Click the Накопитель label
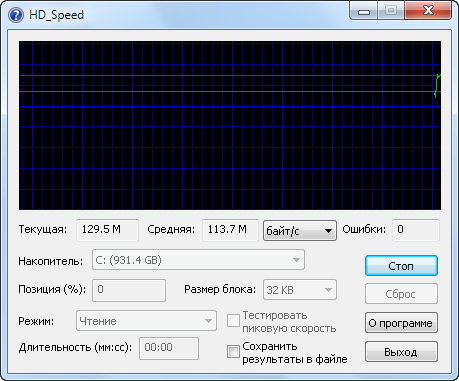The image size is (459, 381). tap(51, 261)
